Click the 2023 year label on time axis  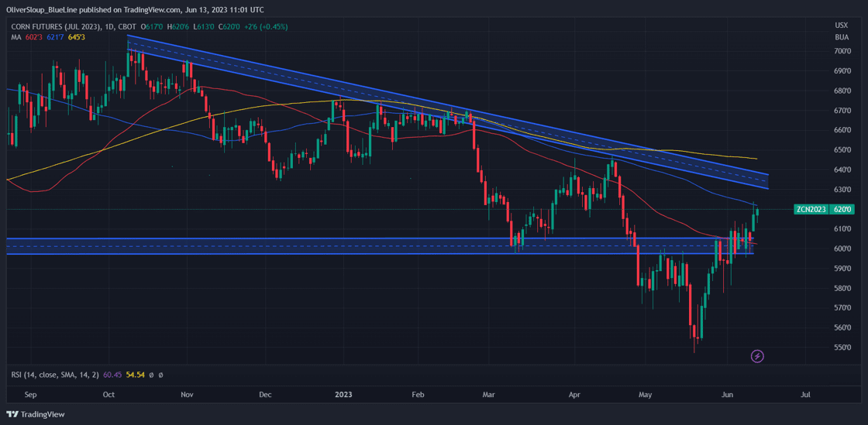click(x=344, y=395)
